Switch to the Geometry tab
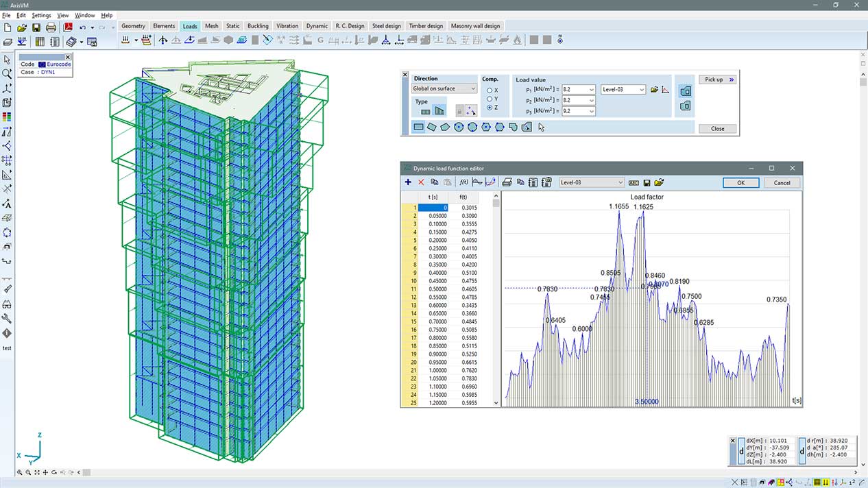Screen dimensions: 868x488 tap(134, 26)
